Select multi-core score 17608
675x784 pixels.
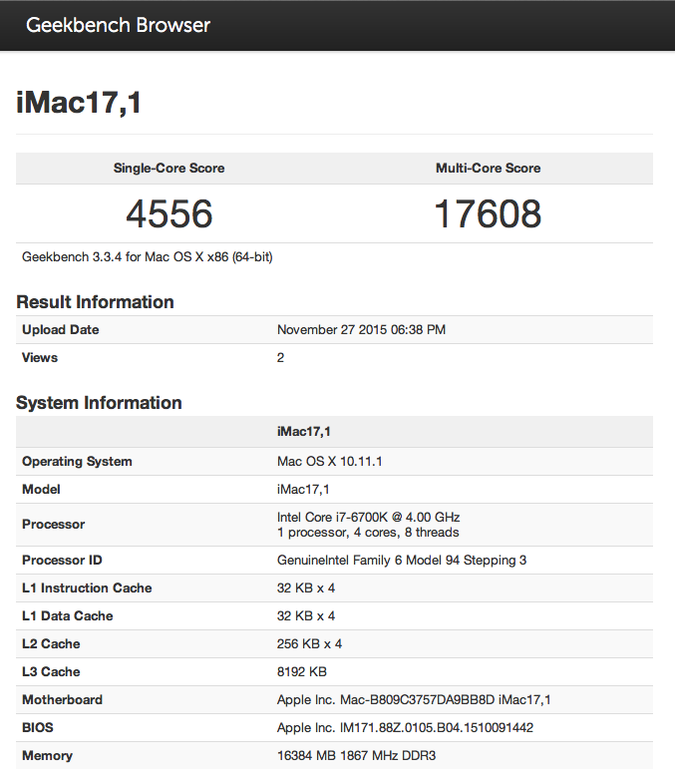489,213
